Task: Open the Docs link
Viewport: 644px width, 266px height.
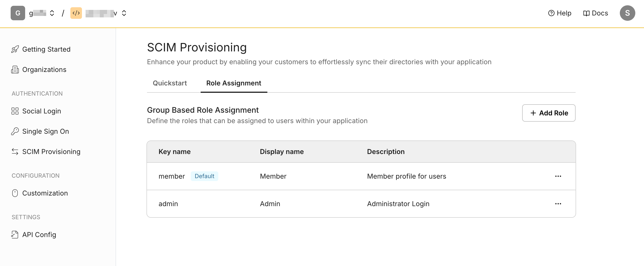Action: click(595, 13)
